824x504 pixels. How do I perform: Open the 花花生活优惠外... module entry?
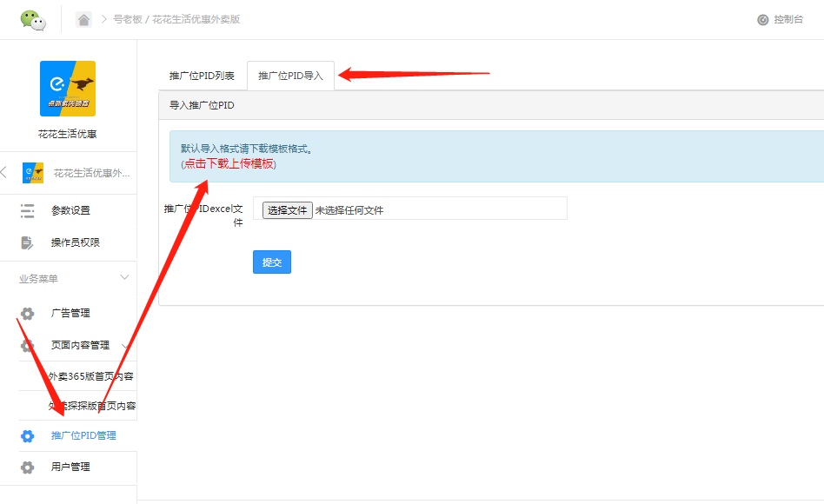[x=91, y=173]
